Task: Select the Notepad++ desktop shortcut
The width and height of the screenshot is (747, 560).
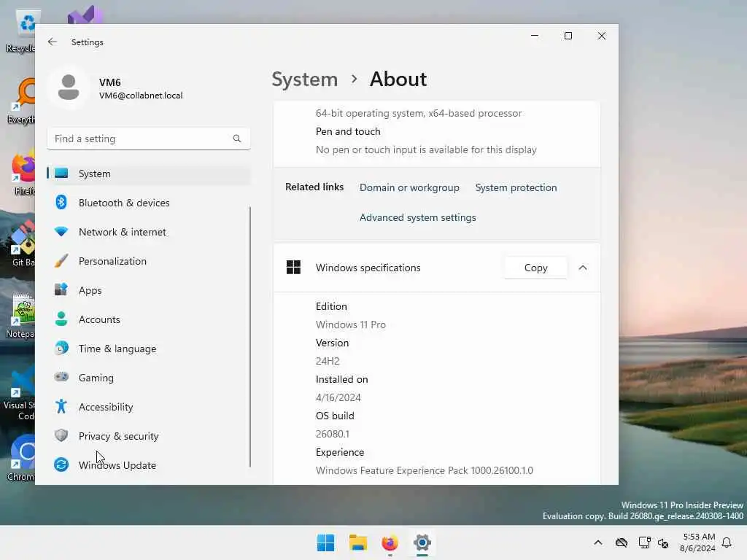Action: (20, 316)
